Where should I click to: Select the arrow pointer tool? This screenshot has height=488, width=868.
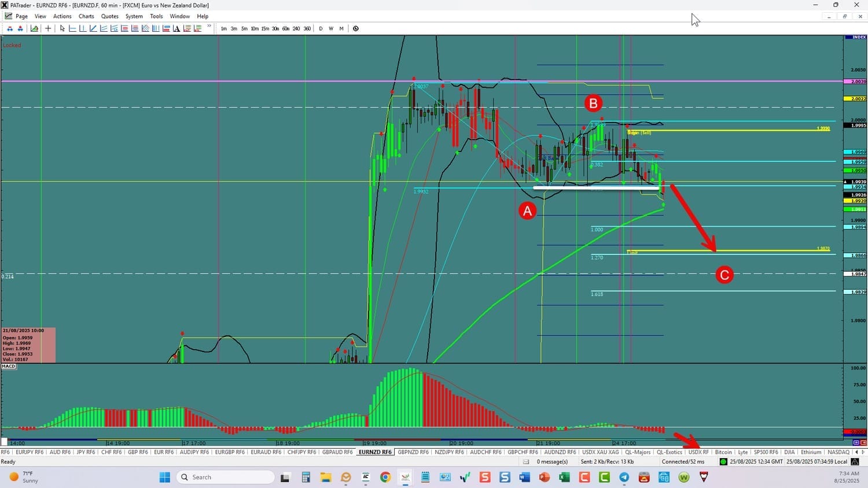62,28
